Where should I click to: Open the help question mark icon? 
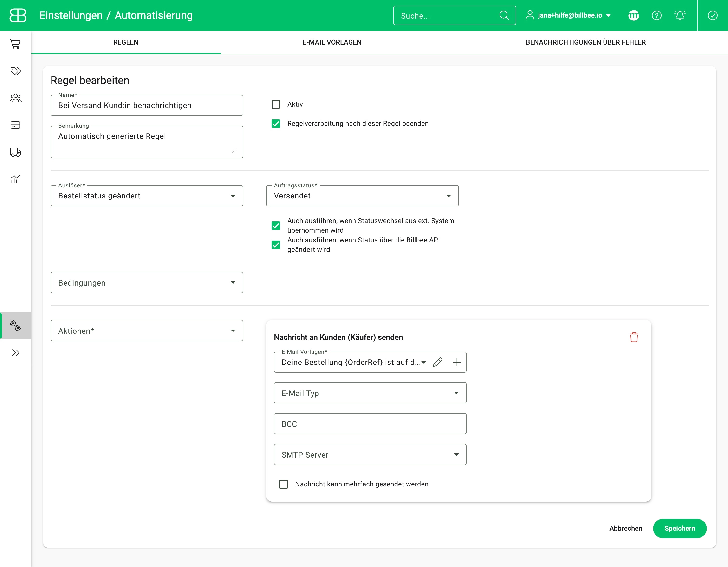656,15
